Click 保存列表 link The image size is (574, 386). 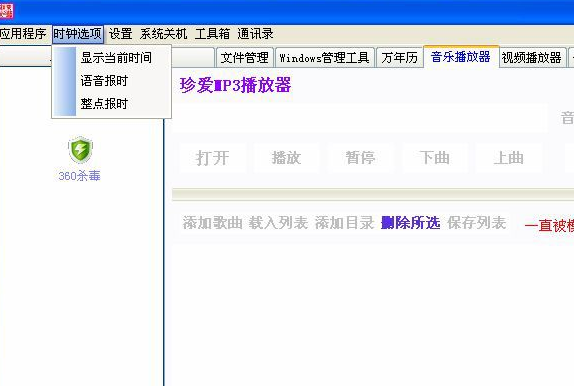(x=477, y=223)
